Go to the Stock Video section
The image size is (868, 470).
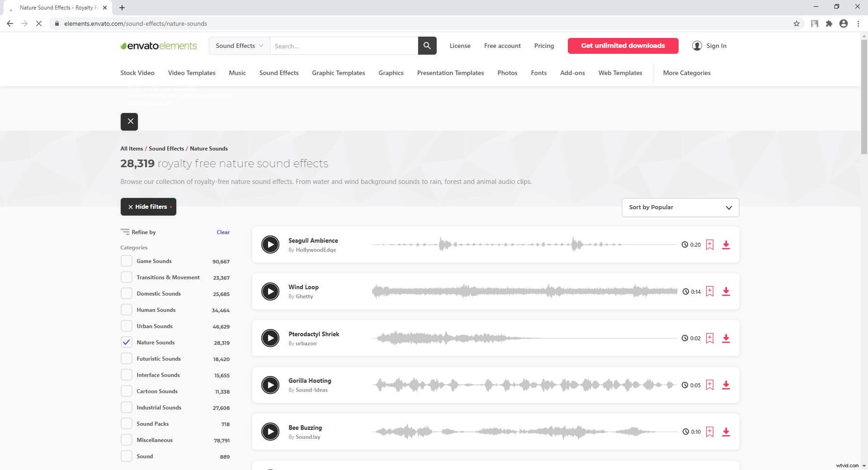[x=137, y=73]
